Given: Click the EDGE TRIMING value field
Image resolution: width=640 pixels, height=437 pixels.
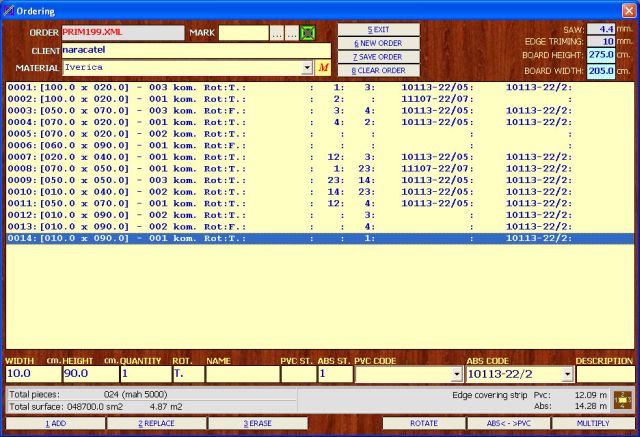Looking at the screenshot, I should click(x=601, y=42).
